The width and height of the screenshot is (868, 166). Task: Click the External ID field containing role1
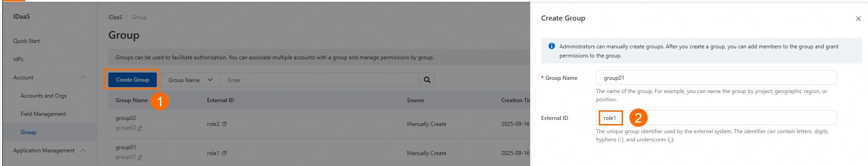[x=716, y=118]
